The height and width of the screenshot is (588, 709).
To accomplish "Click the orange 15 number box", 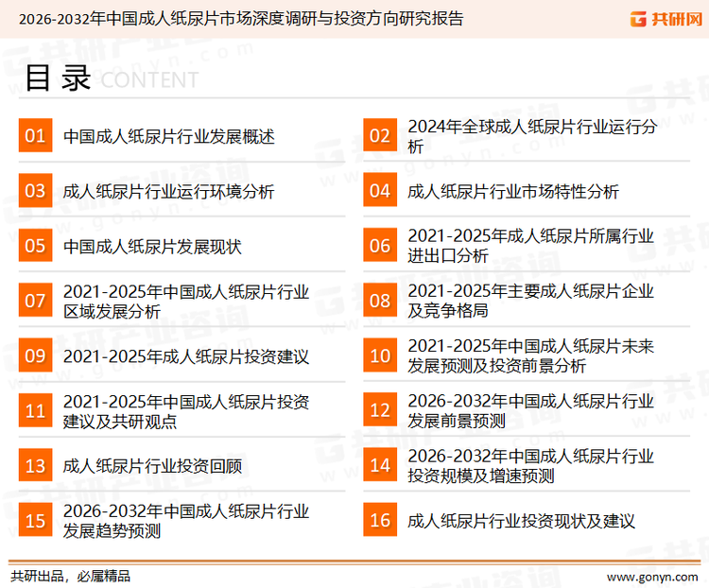I will [x=35, y=520].
